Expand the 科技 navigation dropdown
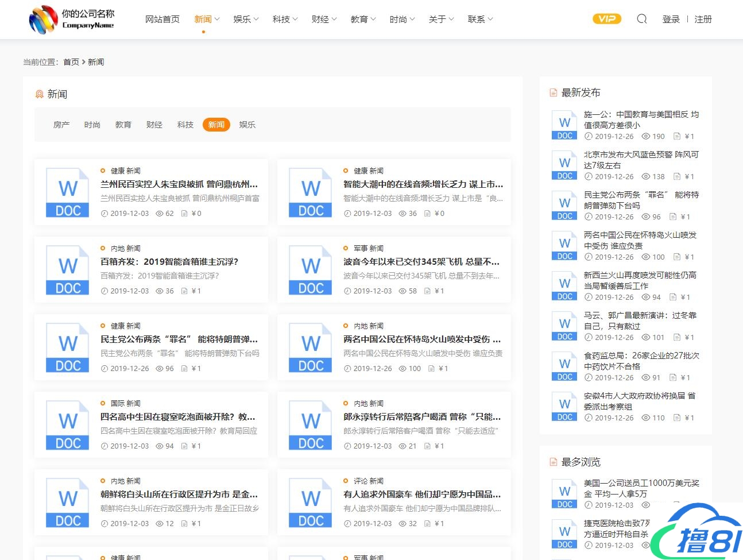 (x=285, y=20)
